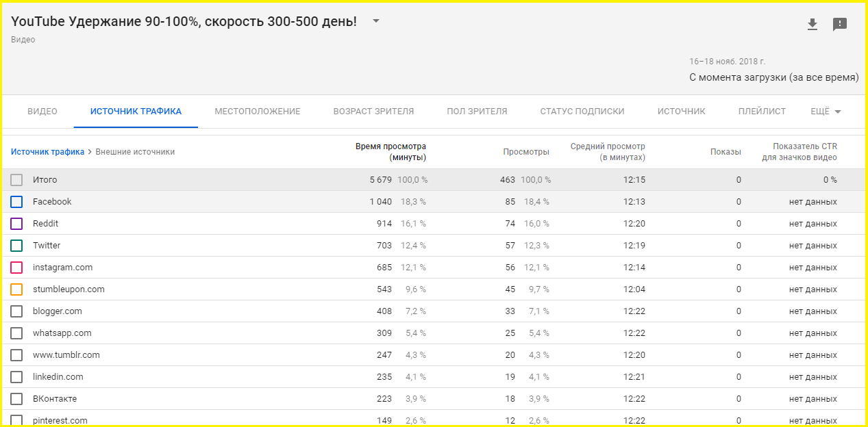Toggle the Facebook row checkbox
Screen dimensions: 868x427
click(x=16, y=202)
